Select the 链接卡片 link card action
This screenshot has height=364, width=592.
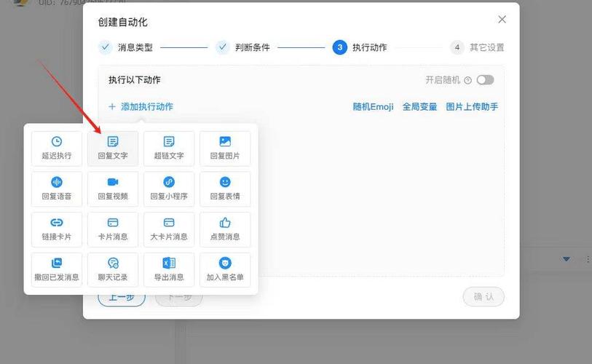click(x=57, y=229)
